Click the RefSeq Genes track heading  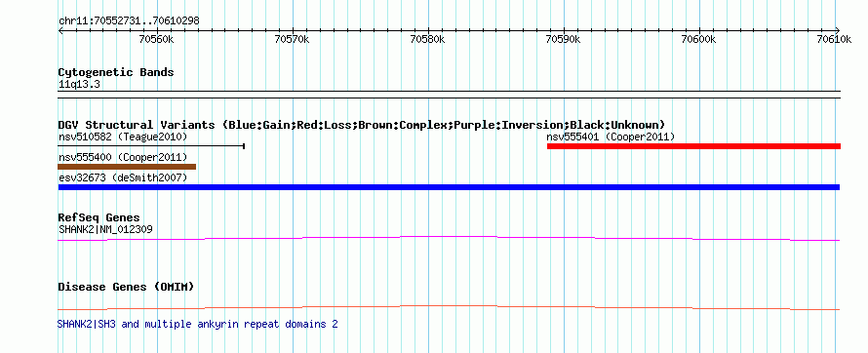point(99,217)
